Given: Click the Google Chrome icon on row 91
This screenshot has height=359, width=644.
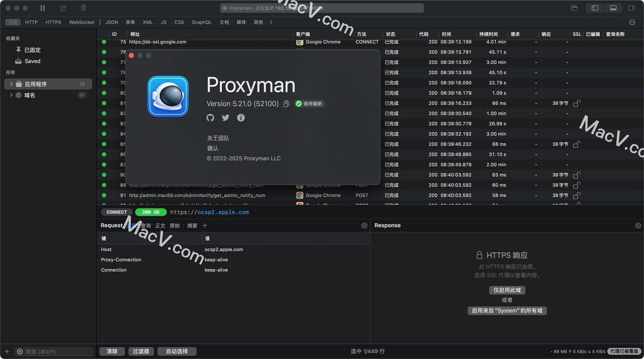Looking at the screenshot, I should point(300,195).
